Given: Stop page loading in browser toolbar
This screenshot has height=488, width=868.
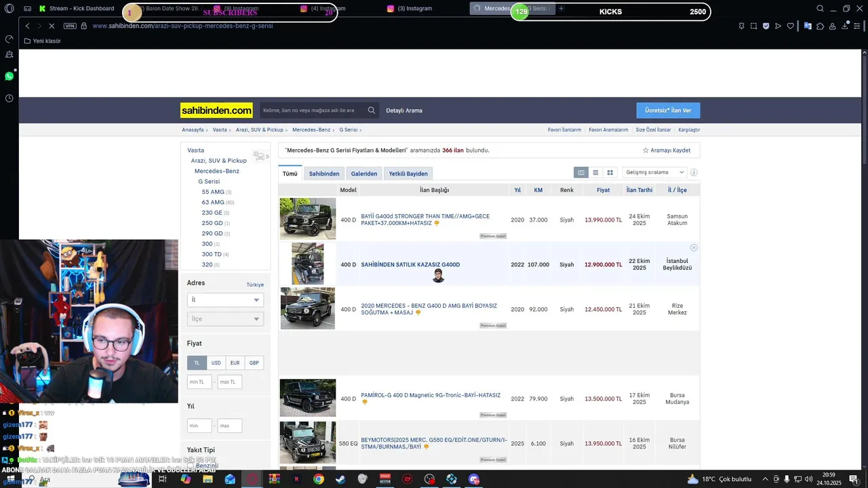Looking at the screenshot, I should pos(52,26).
